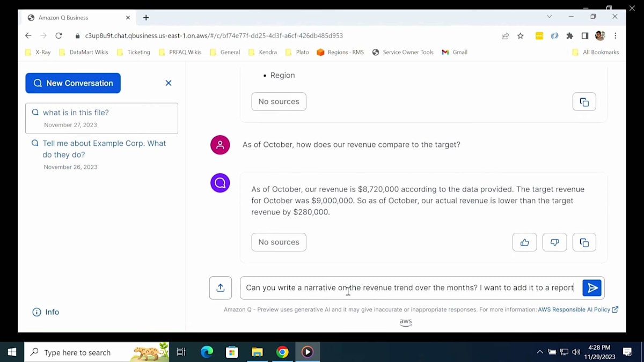Go back with browser back arrow

(x=28, y=36)
